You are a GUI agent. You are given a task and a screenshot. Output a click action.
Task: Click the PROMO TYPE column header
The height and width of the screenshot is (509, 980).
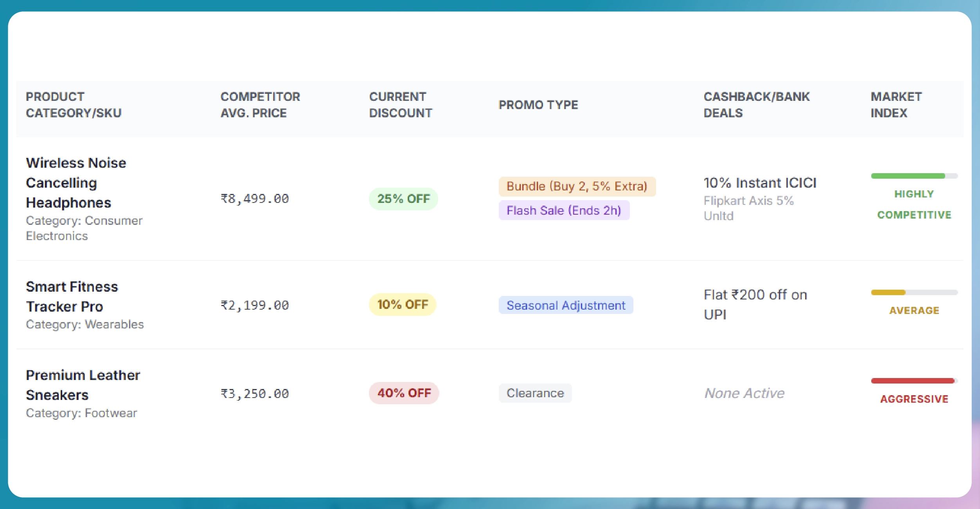click(x=538, y=105)
